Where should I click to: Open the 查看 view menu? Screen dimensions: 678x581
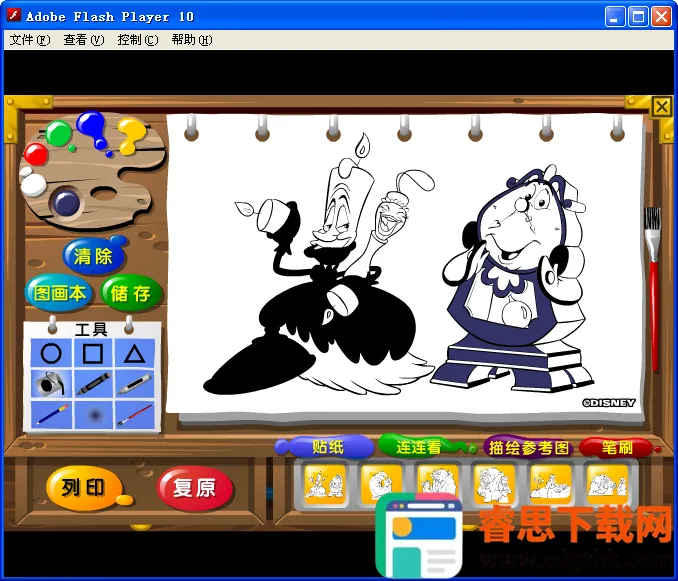83,40
